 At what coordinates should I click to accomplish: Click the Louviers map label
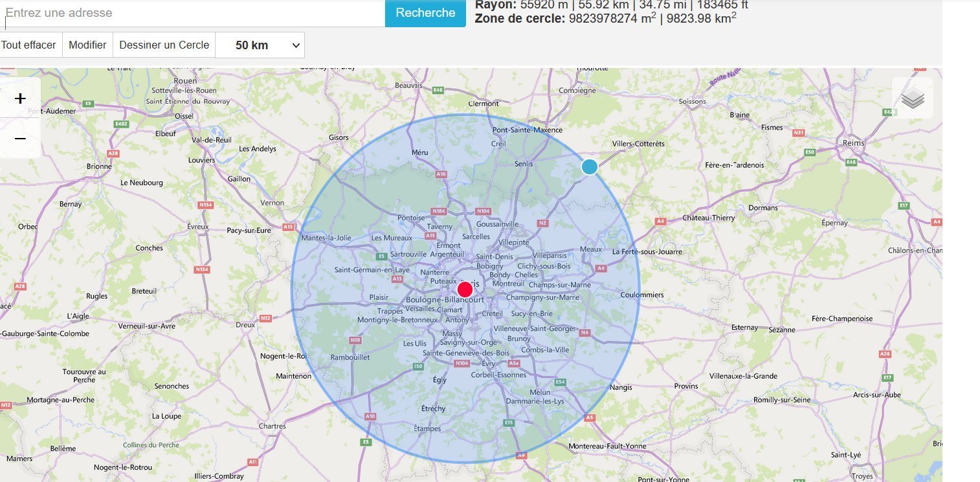click(x=201, y=159)
